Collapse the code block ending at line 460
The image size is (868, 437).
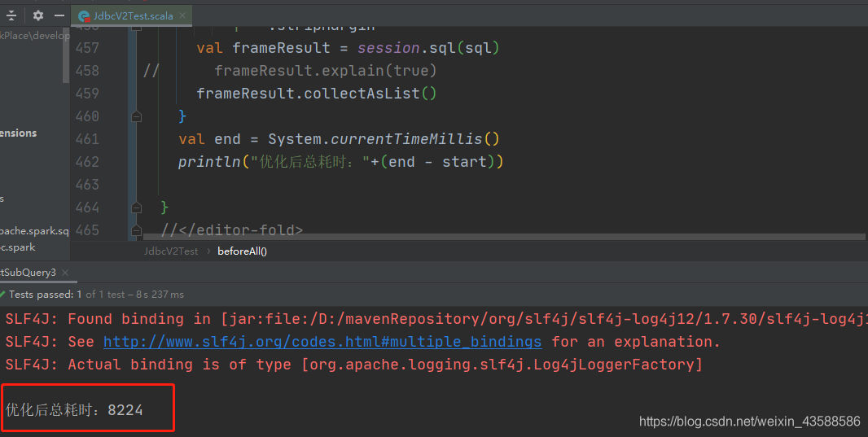(136, 116)
